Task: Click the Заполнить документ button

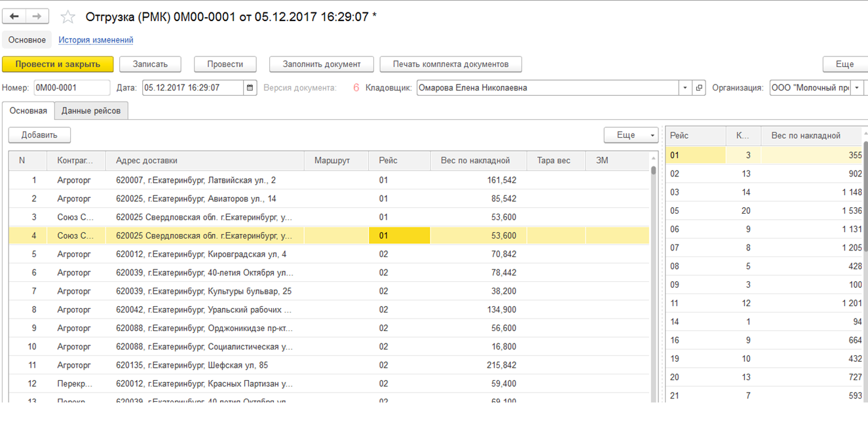Action: 321,64
